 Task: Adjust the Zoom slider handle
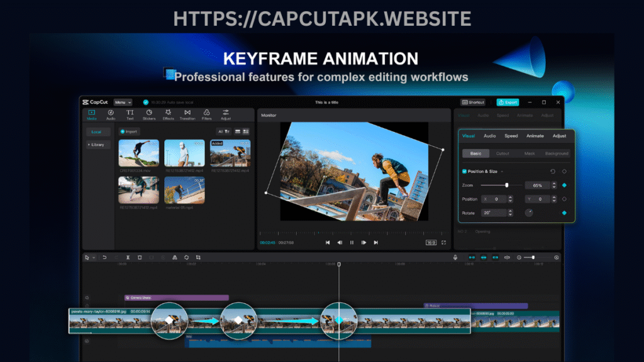tap(507, 185)
